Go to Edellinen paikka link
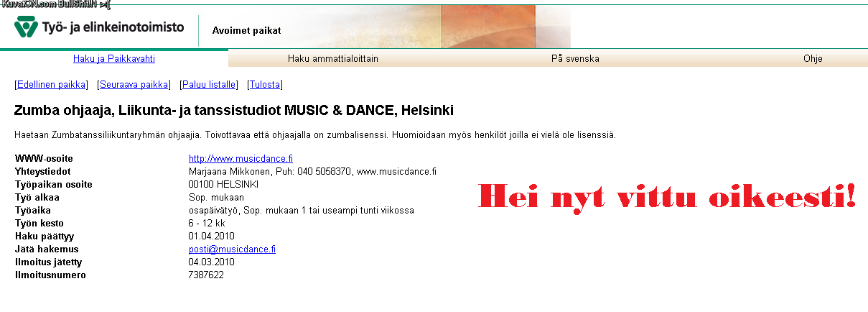 [x=51, y=85]
